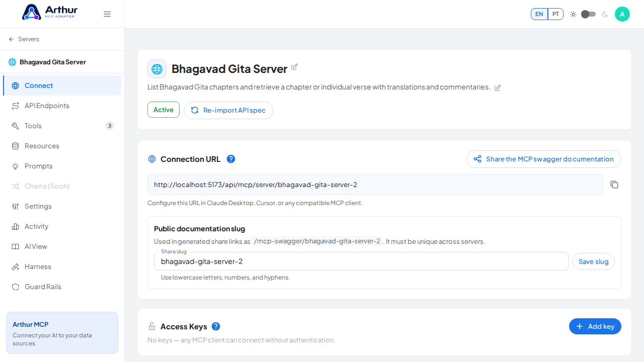Toggle the dark mode switch
The height and width of the screenshot is (362, 644).
pyautogui.click(x=588, y=14)
